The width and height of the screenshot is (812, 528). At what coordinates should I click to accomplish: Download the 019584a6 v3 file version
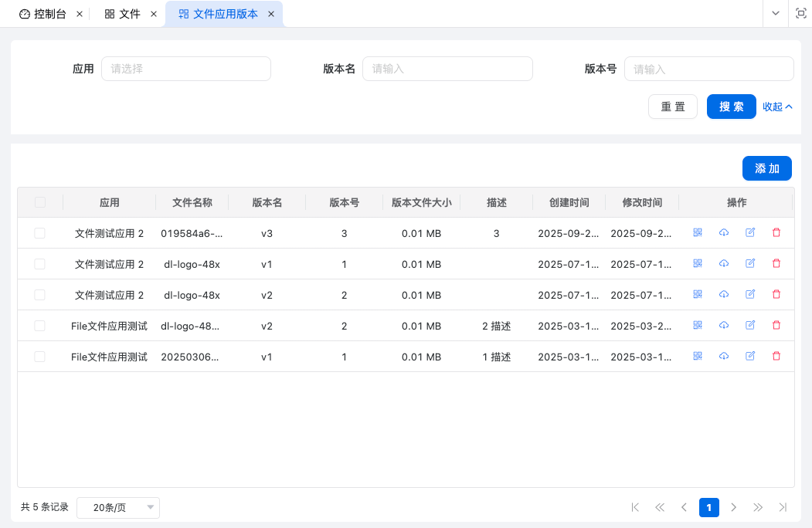click(724, 232)
